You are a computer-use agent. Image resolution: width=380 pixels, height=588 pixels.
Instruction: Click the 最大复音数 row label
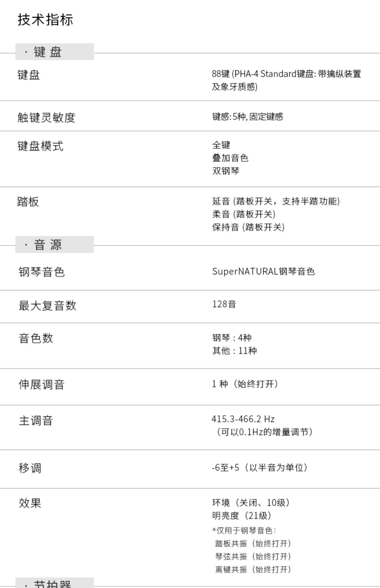click(x=47, y=305)
